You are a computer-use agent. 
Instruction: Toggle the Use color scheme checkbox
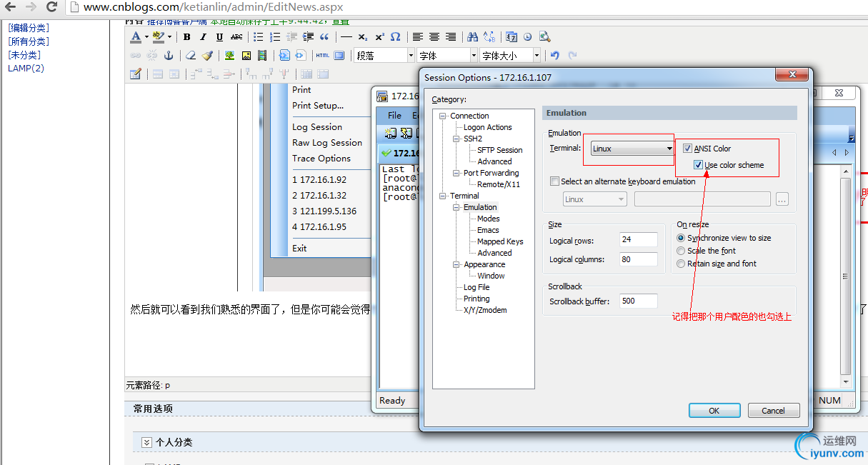pos(698,165)
